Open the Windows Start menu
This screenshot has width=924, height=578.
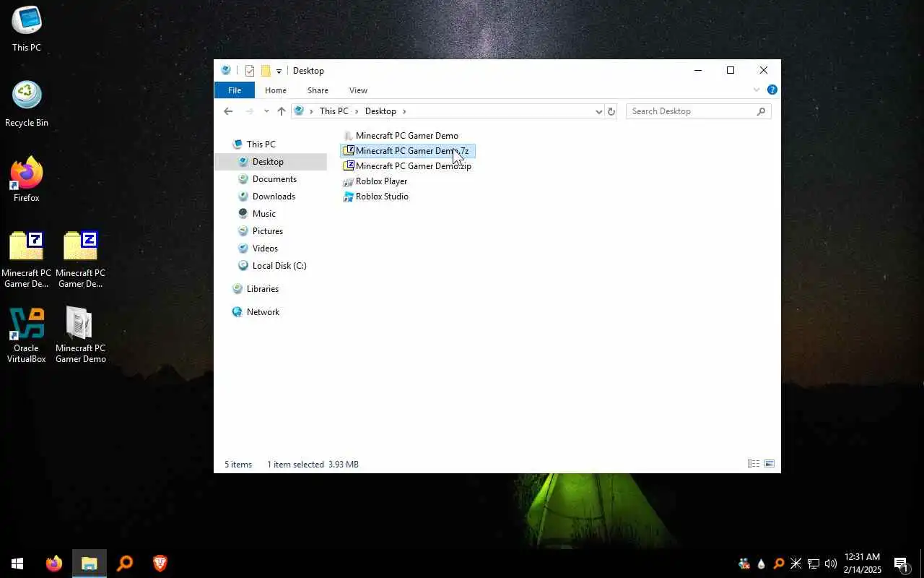pyautogui.click(x=17, y=564)
